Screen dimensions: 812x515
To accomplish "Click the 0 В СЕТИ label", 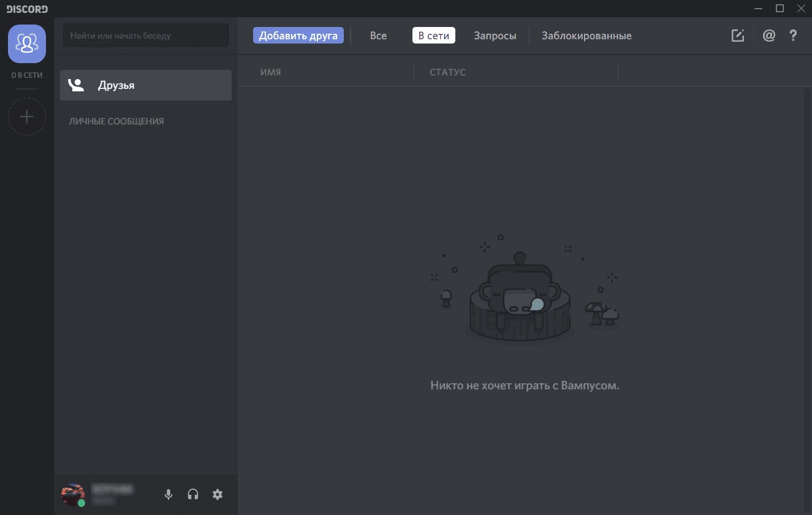I will pyautogui.click(x=27, y=75).
